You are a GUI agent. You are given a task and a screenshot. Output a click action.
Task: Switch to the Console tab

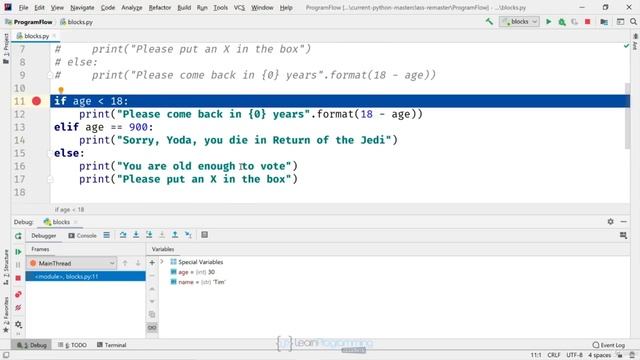(82, 236)
